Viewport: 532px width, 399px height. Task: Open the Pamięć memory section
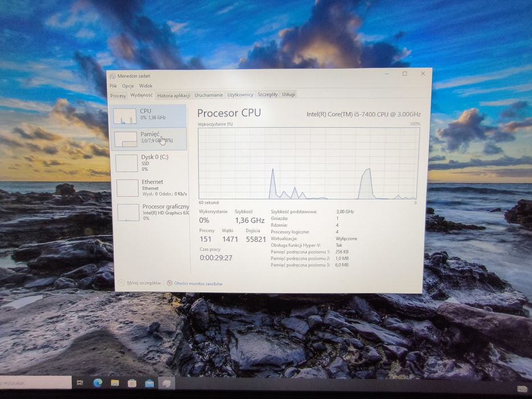coord(149,139)
